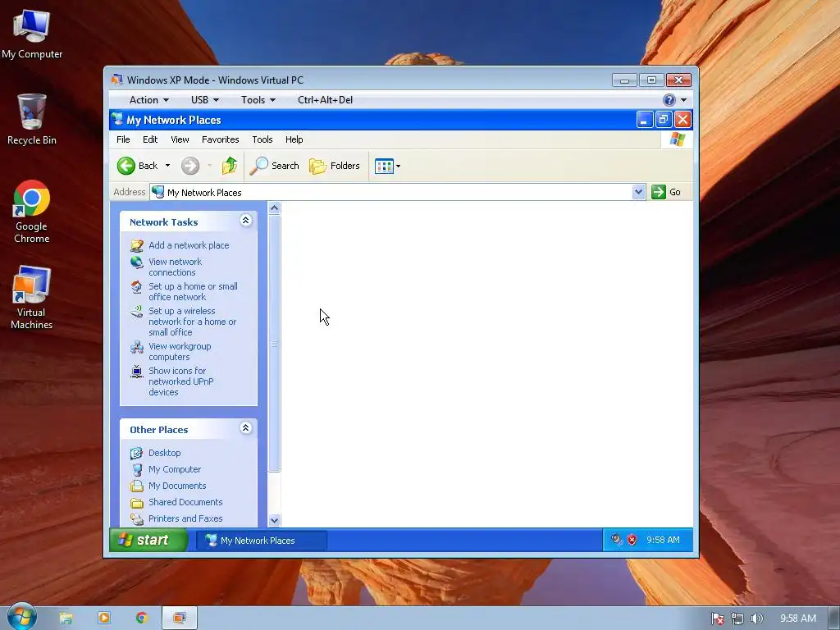Expand the Address bar dropdown
The width and height of the screenshot is (840, 630).
coord(638,192)
